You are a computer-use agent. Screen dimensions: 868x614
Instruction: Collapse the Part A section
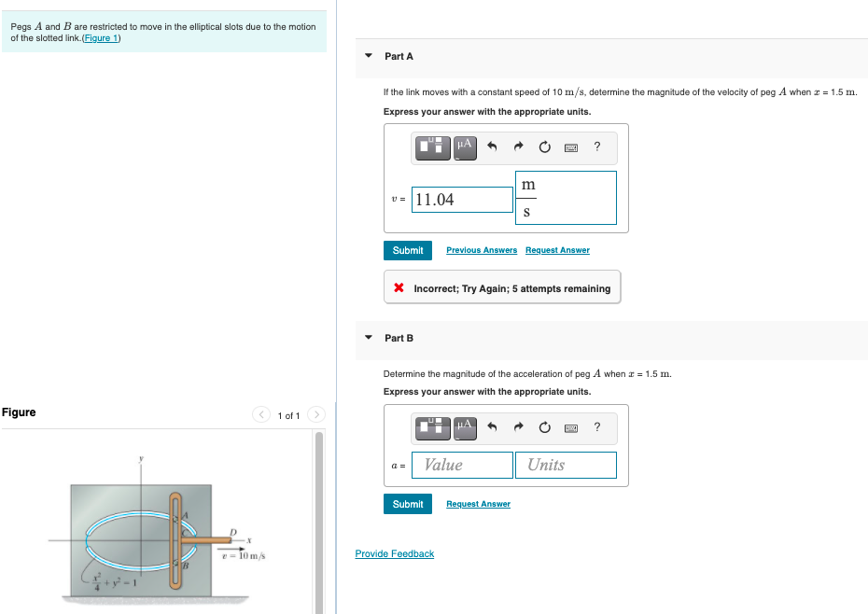368,56
